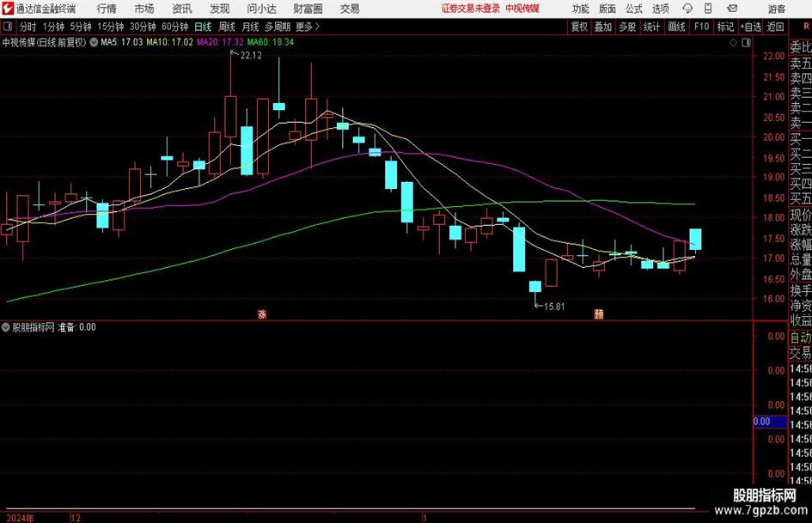Open the 行情 menu
Screen dimensions: 812x523
click(107, 9)
